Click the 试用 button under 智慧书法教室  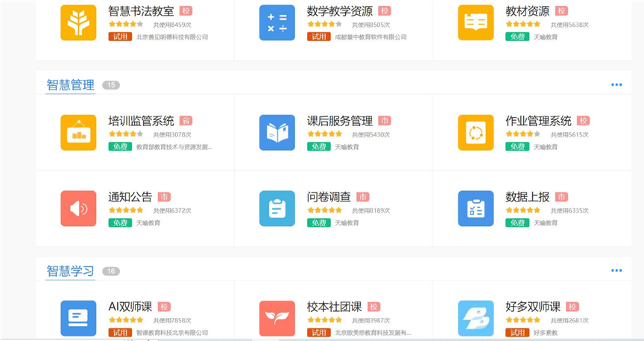click(x=120, y=37)
